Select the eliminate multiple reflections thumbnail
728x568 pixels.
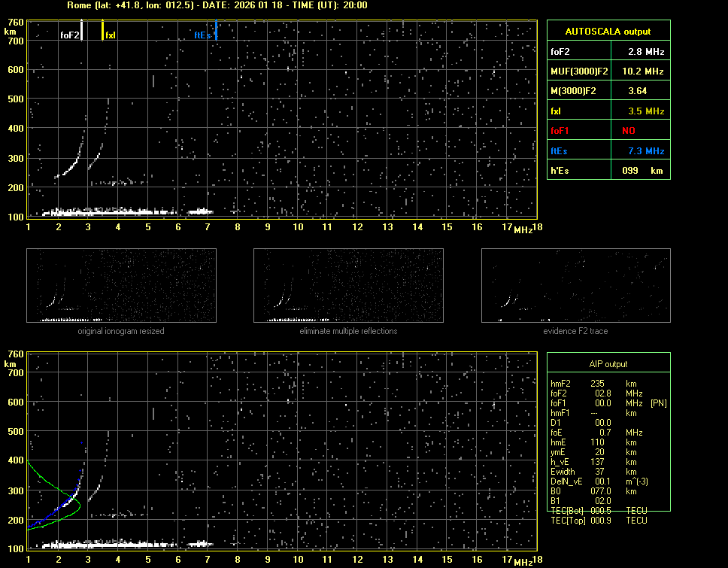pyautogui.click(x=348, y=286)
